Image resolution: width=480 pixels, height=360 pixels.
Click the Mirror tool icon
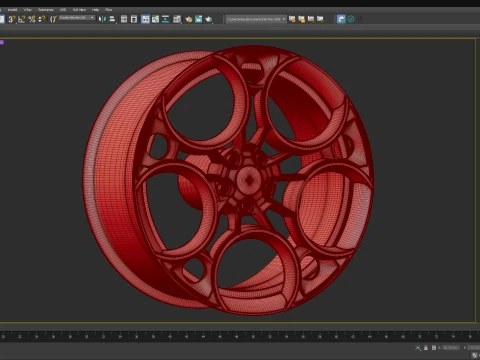tap(102, 19)
